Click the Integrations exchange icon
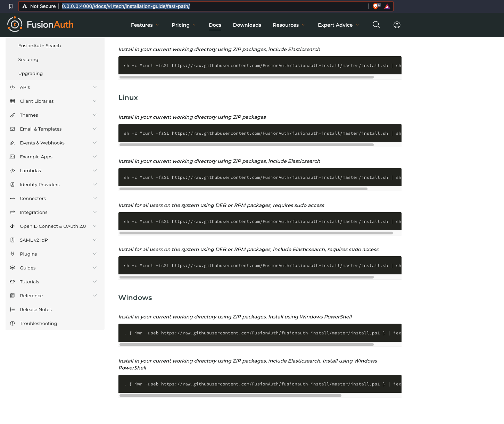This screenshot has height=424, width=504. click(13, 212)
